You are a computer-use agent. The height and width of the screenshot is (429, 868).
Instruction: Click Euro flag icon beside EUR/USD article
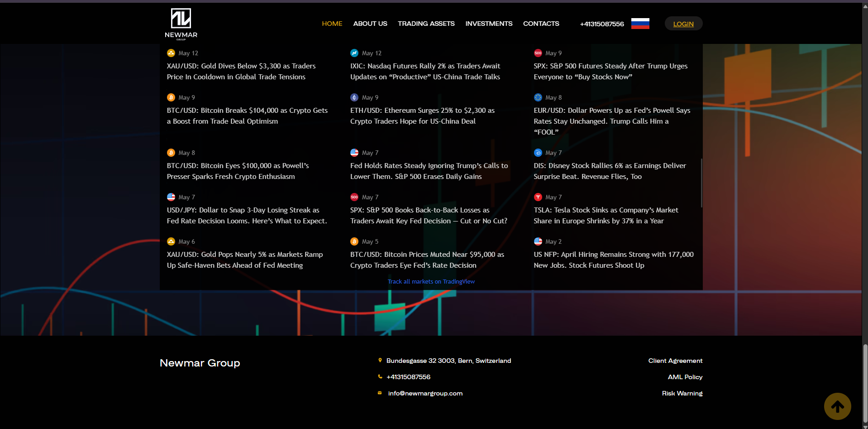pos(538,97)
